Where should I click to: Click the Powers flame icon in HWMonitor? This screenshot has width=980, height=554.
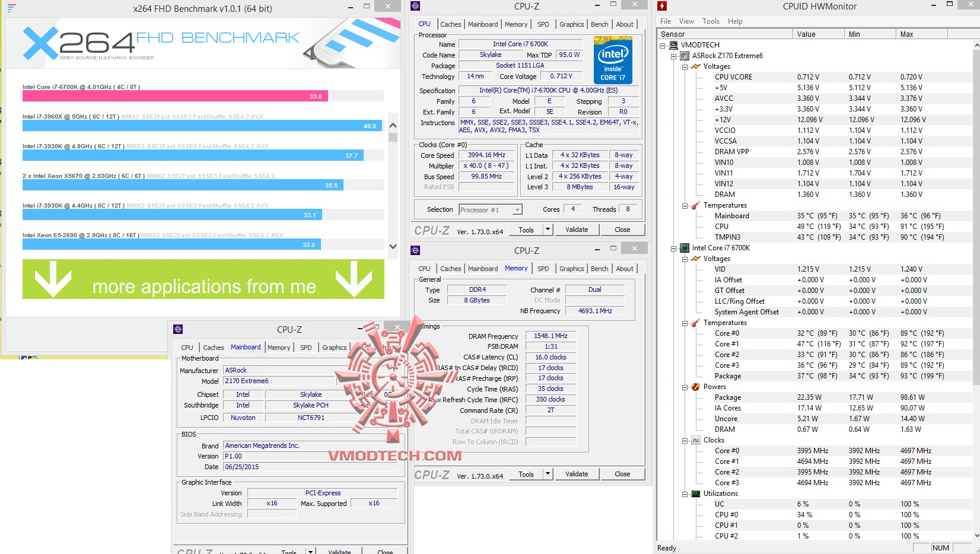(x=696, y=387)
